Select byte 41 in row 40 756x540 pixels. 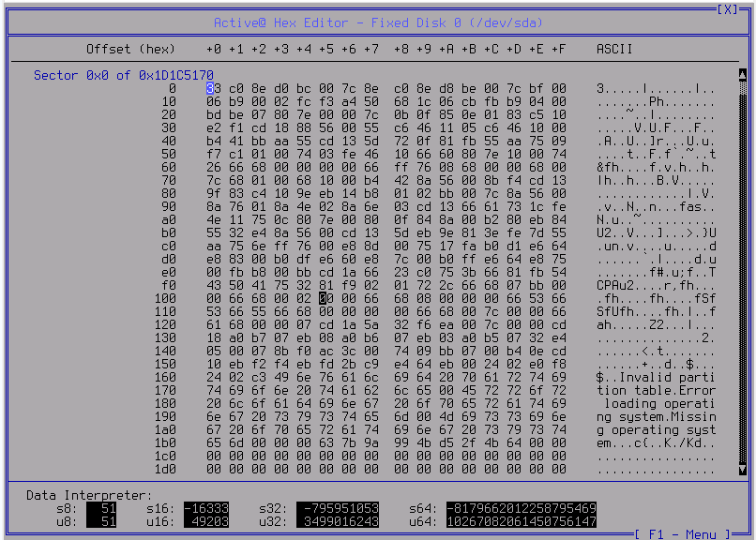click(x=236, y=142)
